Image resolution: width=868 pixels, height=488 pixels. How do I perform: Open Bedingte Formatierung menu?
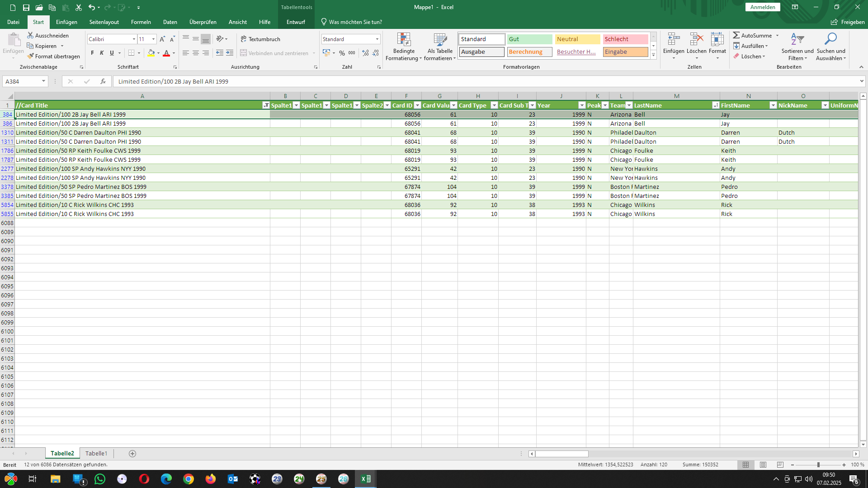click(x=404, y=47)
